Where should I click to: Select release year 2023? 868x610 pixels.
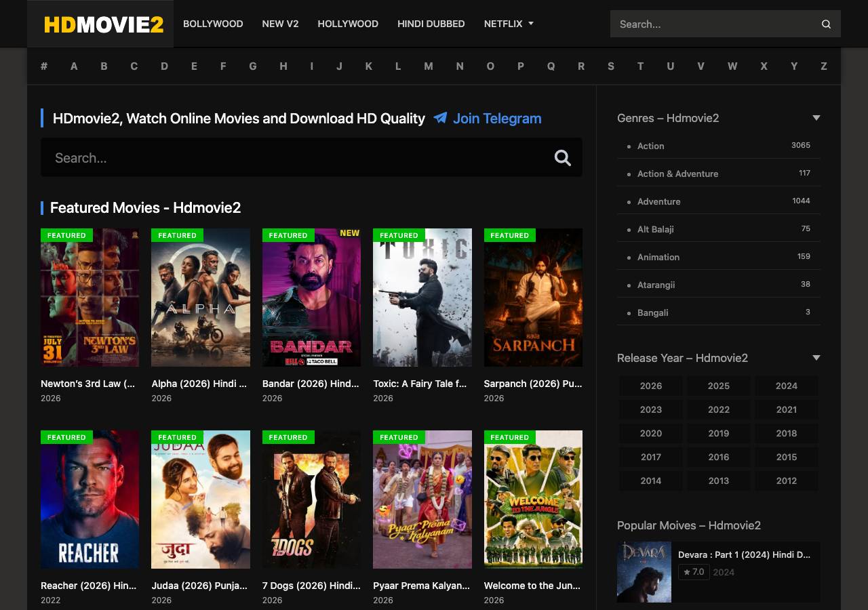(x=651, y=409)
